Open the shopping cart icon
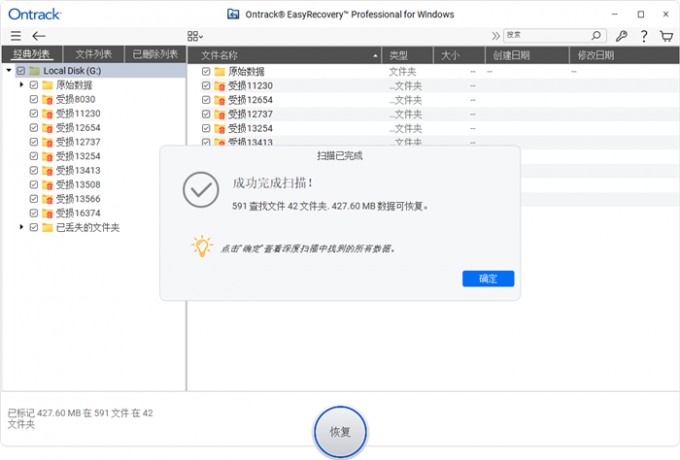 pyautogui.click(x=667, y=36)
